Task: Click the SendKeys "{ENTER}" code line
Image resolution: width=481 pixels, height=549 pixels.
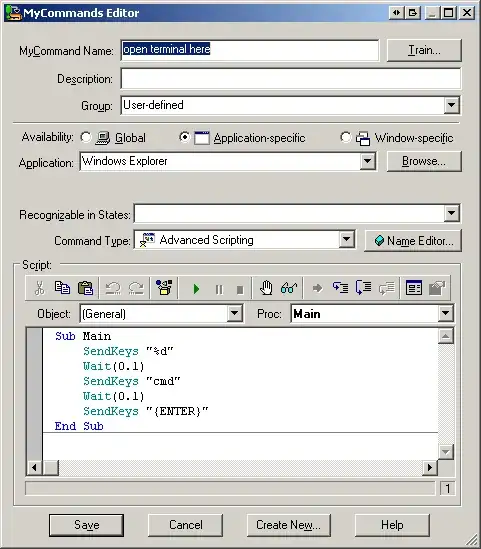Action: (146, 411)
